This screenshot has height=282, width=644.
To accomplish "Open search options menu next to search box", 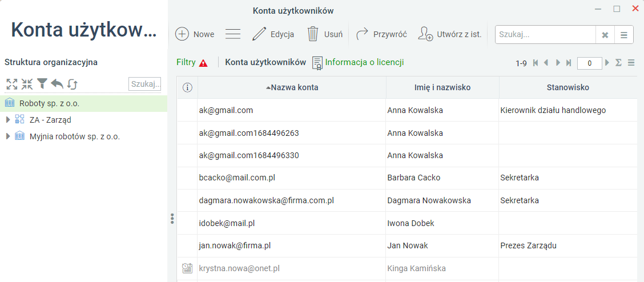I will (624, 35).
